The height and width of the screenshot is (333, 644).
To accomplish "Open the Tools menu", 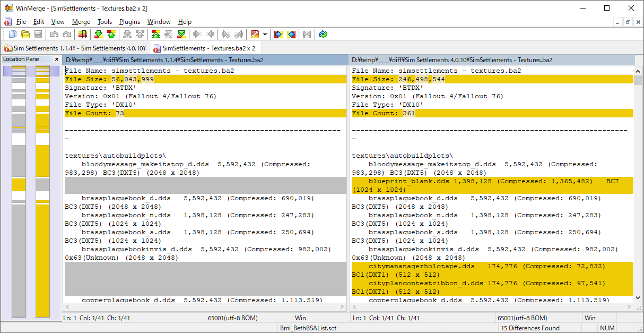I will click(x=105, y=22).
